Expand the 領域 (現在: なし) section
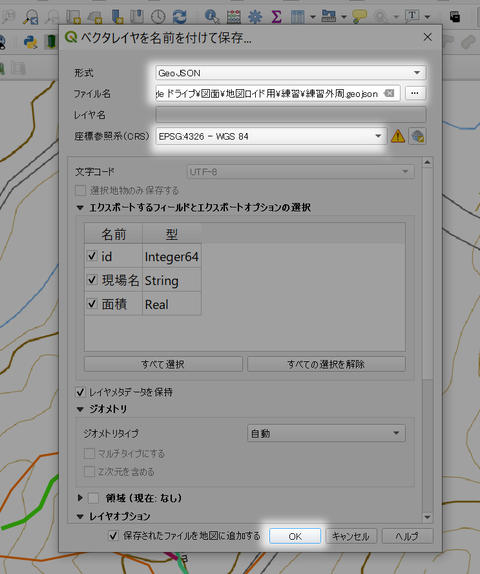 tap(80, 498)
